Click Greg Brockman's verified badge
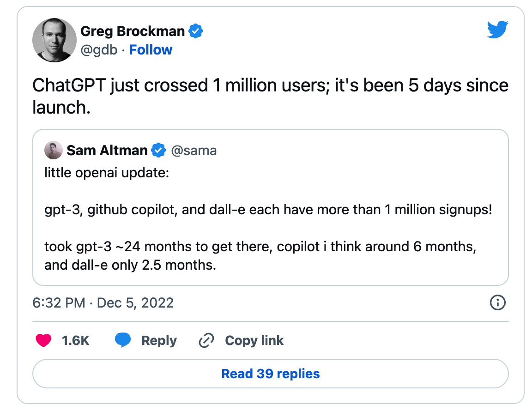The width and height of the screenshot is (532, 411). [196, 31]
